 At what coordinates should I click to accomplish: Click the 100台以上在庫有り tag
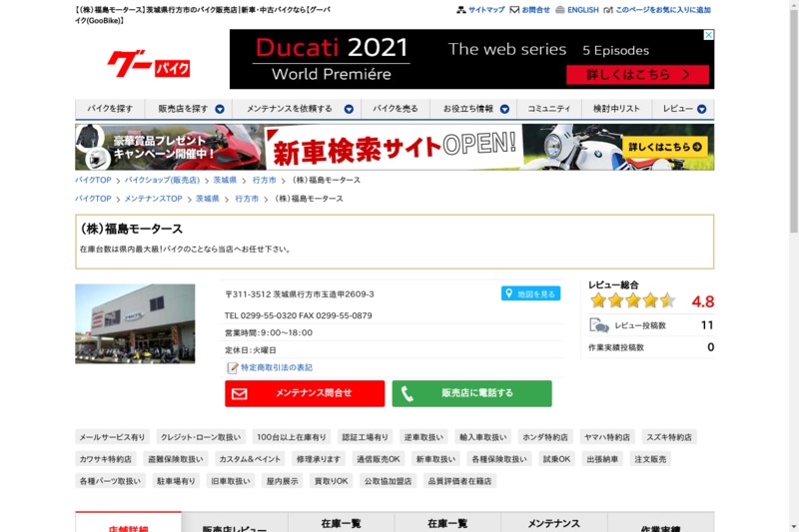[292, 437]
